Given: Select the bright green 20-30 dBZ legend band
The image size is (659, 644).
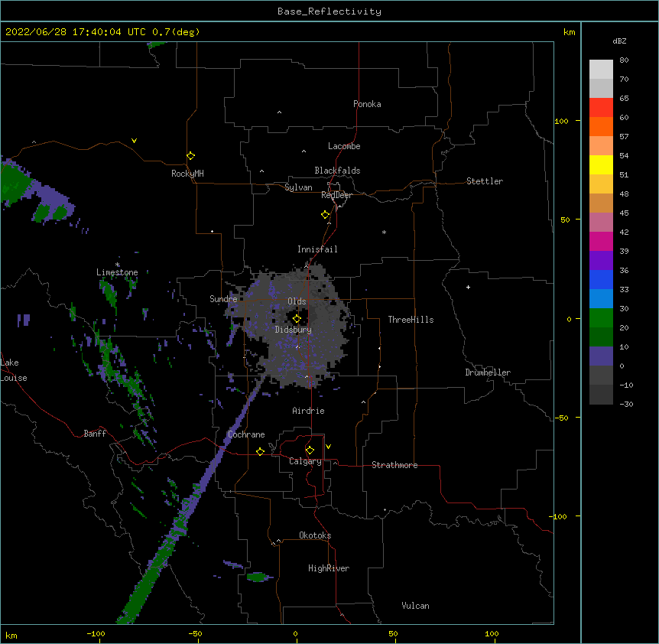Looking at the screenshot, I should point(601,318).
